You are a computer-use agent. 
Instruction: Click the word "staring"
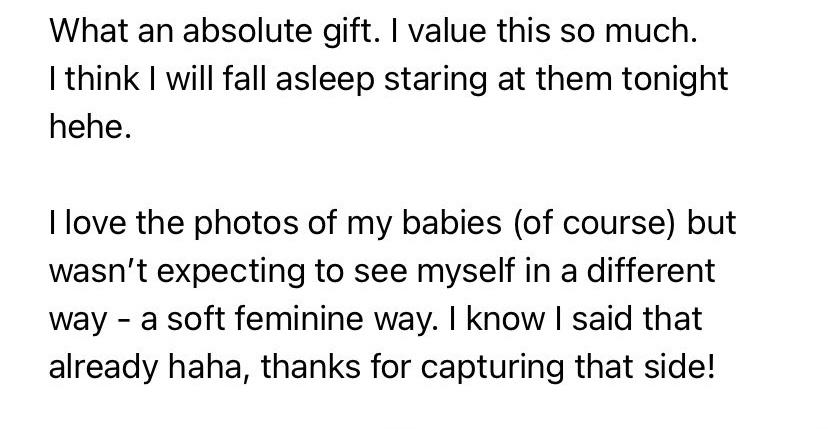pyautogui.click(x=435, y=81)
